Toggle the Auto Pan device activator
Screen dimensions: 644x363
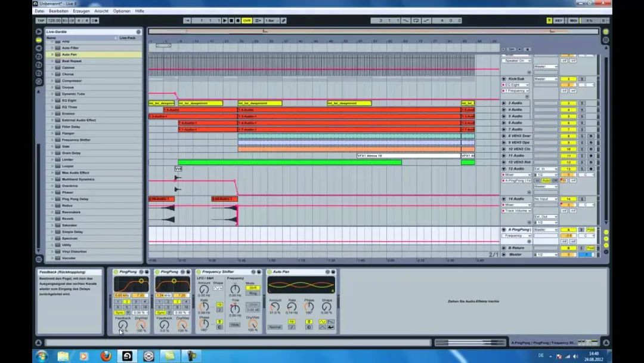(270, 272)
